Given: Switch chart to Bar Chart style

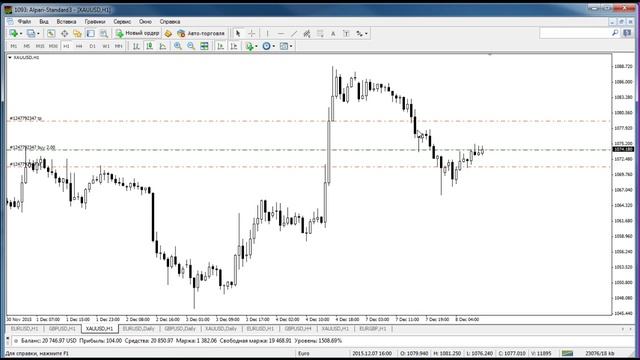Looking at the screenshot, I should [x=136, y=46].
